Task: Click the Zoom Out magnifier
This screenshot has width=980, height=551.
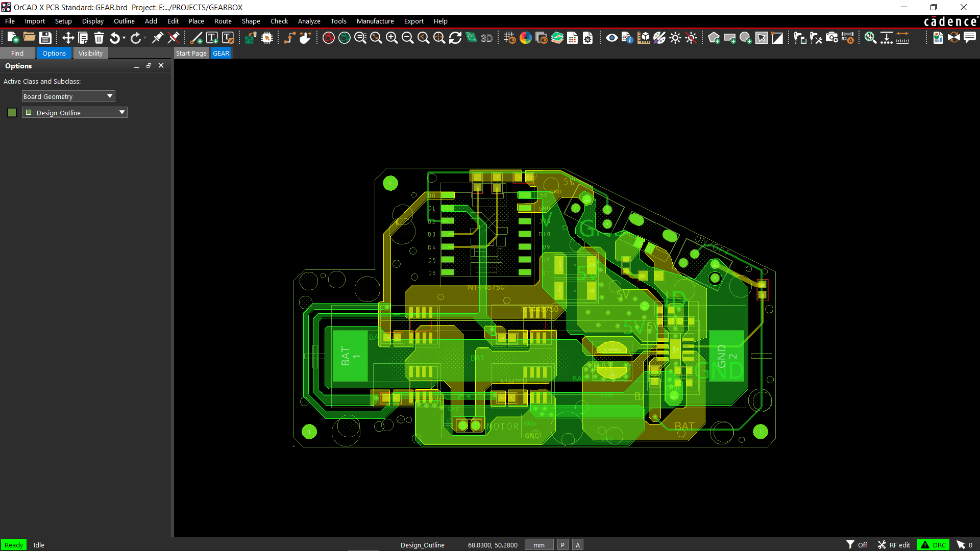Action: click(407, 38)
